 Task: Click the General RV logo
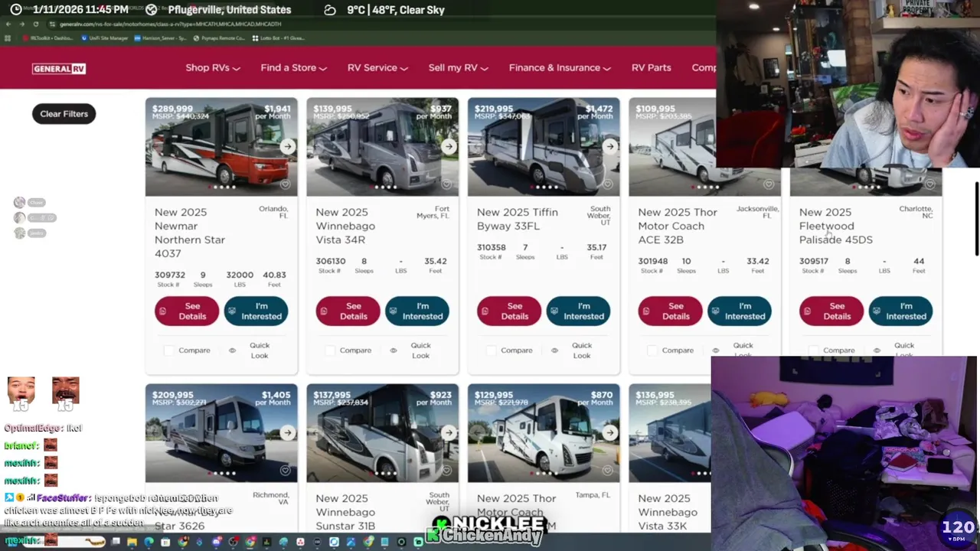(x=59, y=68)
